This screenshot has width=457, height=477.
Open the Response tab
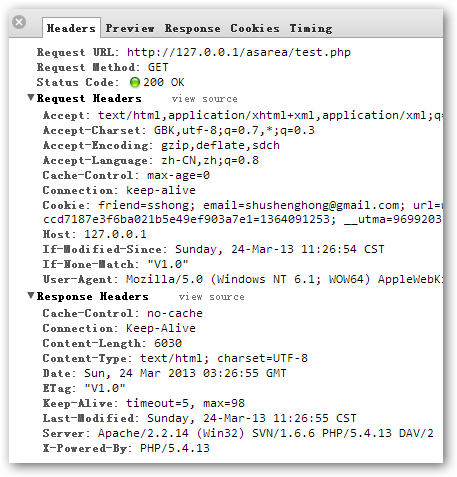[192, 28]
